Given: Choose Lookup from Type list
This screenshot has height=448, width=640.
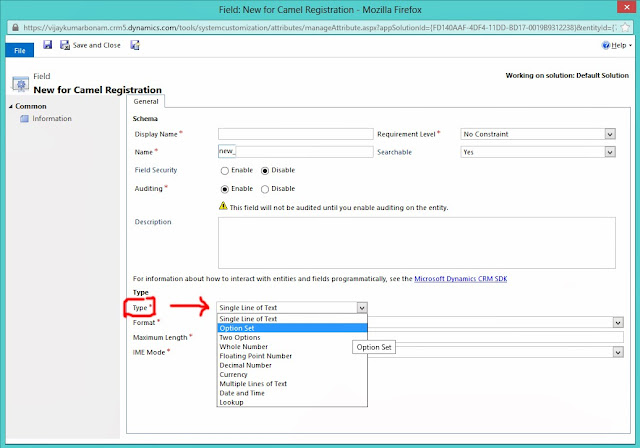Looking at the screenshot, I should click(x=292, y=402).
